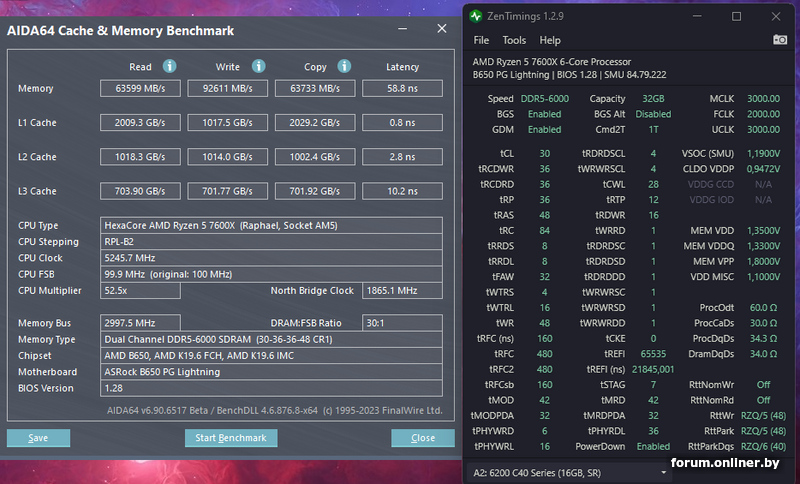800x484 pixels.
Task: Click the Close button at bottom right of AIDA64
Action: [423, 438]
